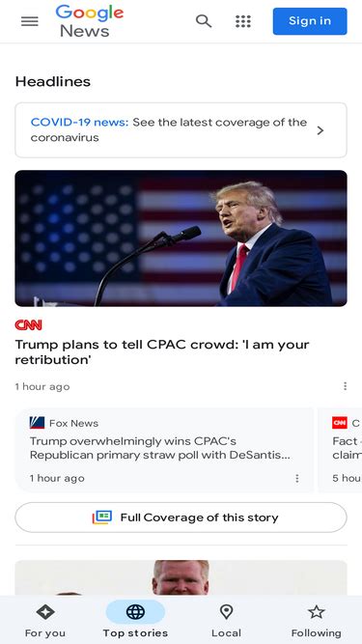The height and width of the screenshot is (644, 362).
Task: Open the Following tab
Action: pos(317,620)
